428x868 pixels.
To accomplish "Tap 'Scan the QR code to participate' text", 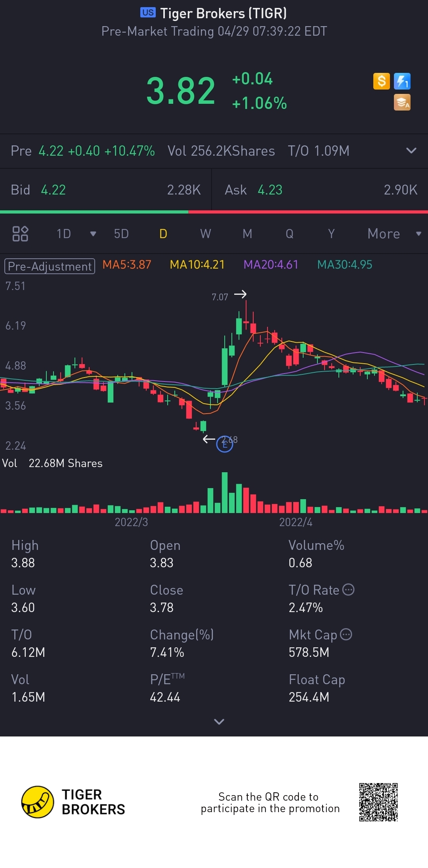I will (x=270, y=802).
